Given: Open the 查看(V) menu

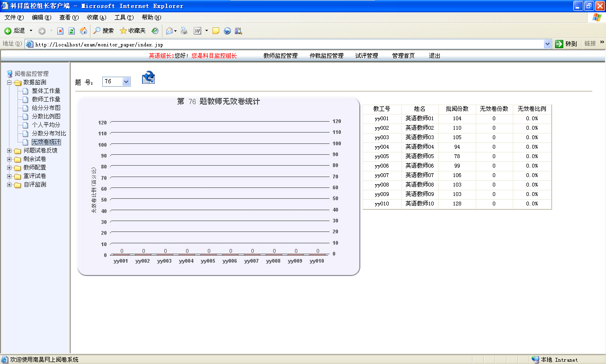Looking at the screenshot, I should (x=69, y=18).
